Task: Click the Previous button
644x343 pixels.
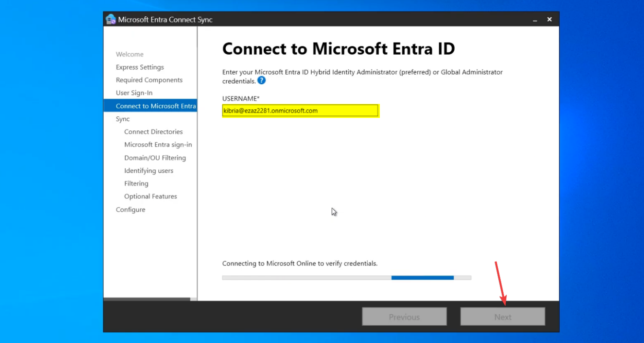Action: point(404,317)
